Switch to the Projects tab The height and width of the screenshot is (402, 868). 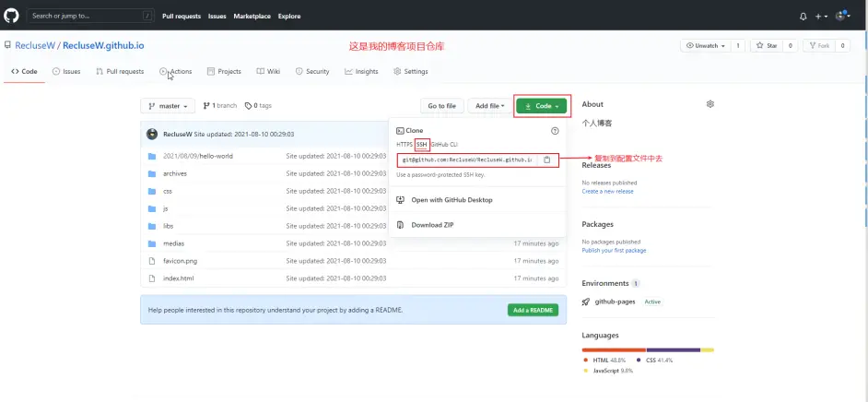click(x=224, y=71)
